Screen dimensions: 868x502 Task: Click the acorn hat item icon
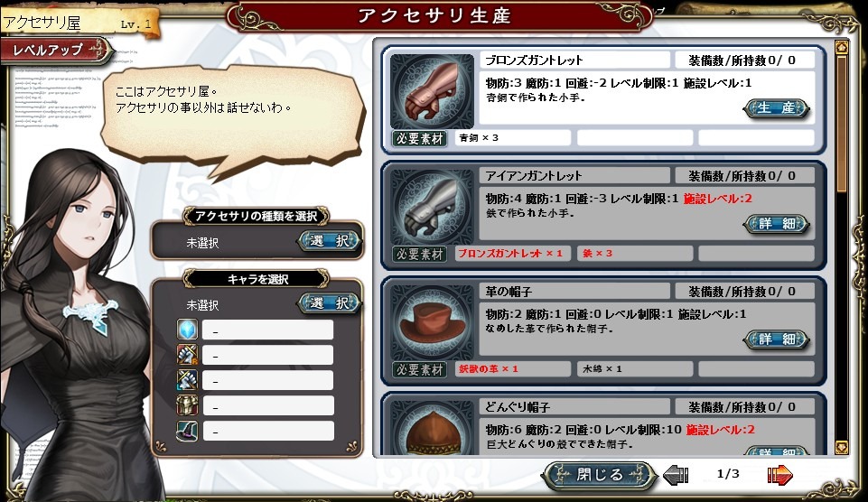tap(432, 427)
